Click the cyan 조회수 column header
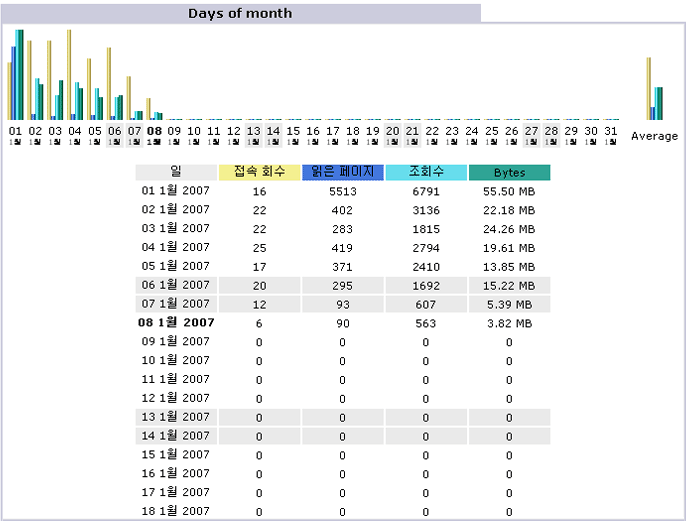 click(425, 172)
